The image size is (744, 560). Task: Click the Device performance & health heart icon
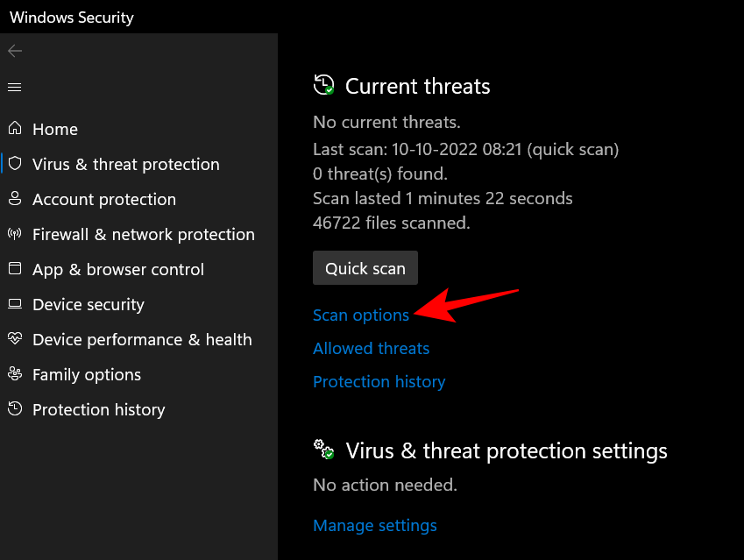[x=15, y=339]
